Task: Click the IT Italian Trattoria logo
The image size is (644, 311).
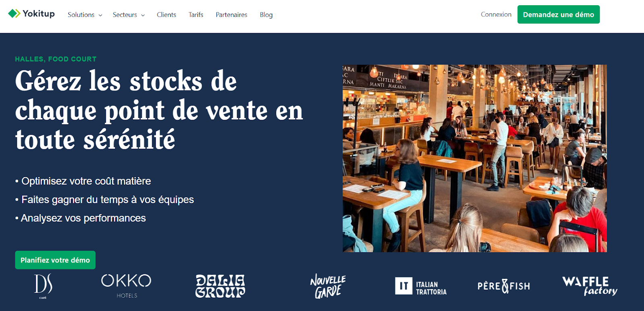Action: coord(421,286)
